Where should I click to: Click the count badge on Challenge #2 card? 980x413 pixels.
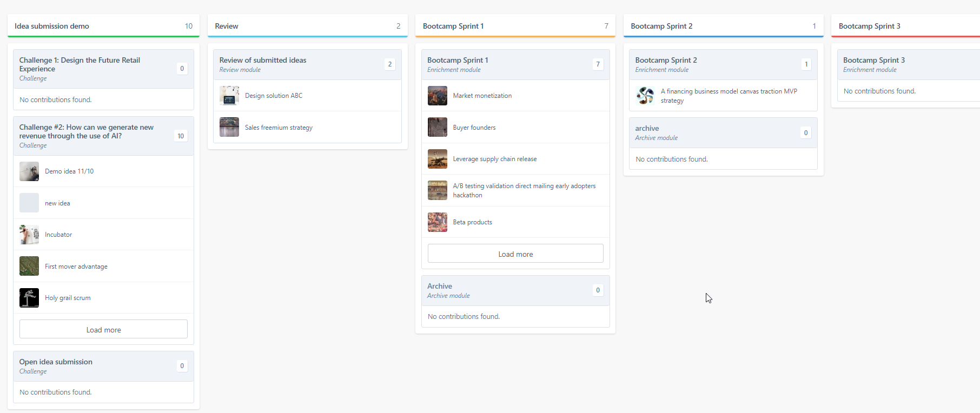[x=181, y=136]
